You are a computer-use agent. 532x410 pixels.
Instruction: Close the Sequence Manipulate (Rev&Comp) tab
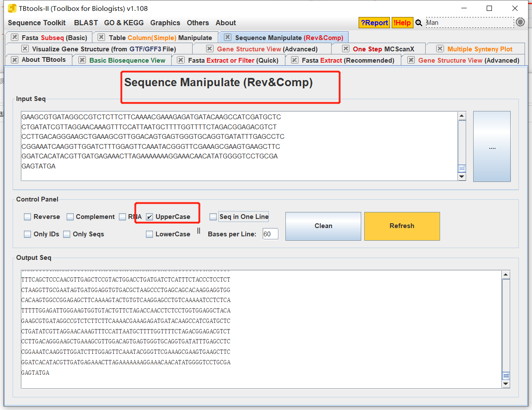pyautogui.click(x=227, y=37)
